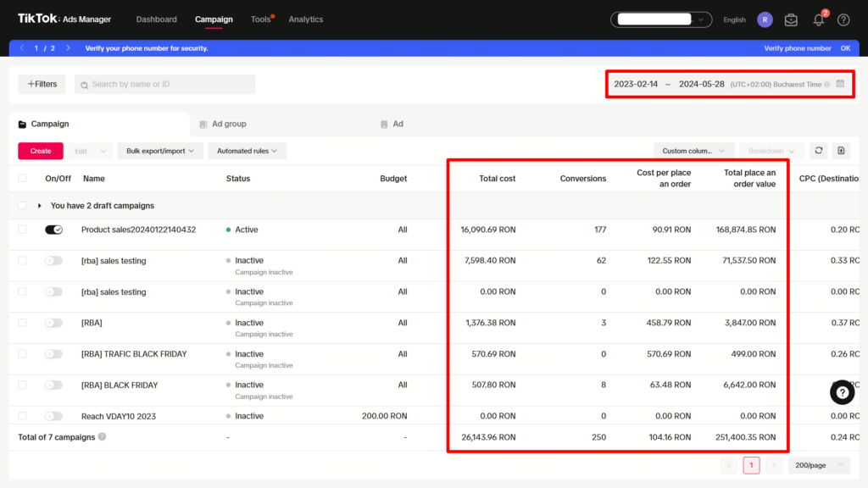Switch to the Ad group tab

click(223, 124)
